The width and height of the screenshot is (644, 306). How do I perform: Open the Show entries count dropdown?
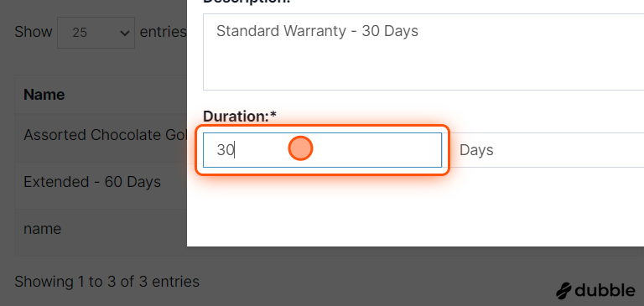[96, 33]
